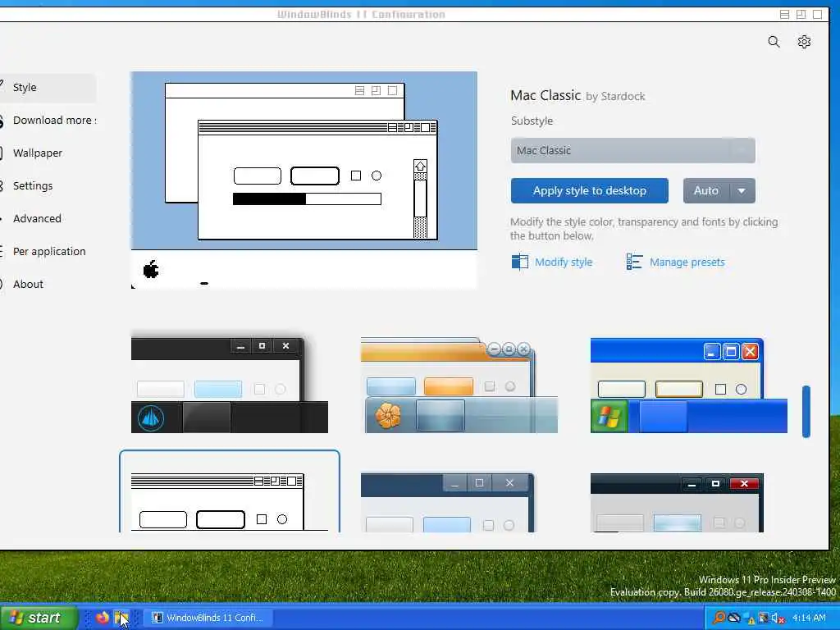
Task: Click the muted volume tray icon
Action: 778,619
